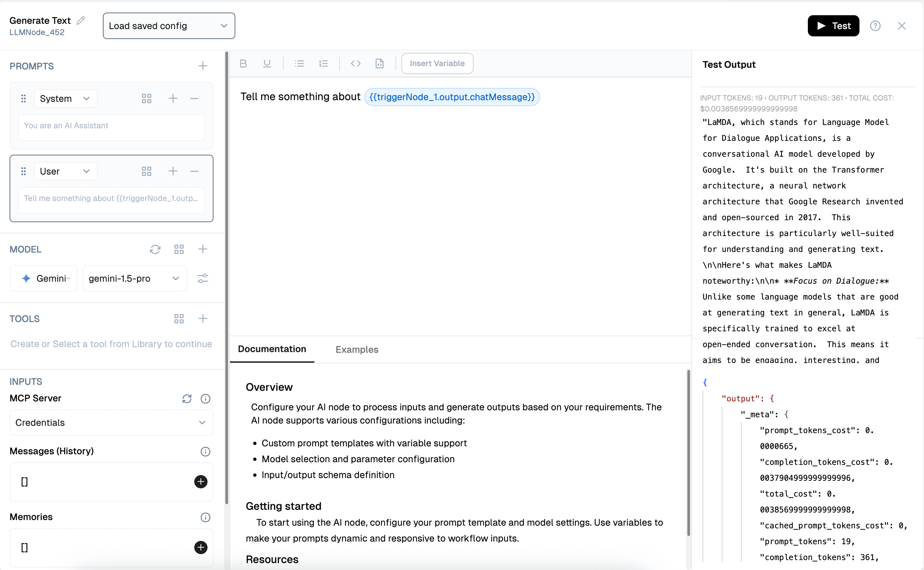
Task: Insert a numbered list
Action: click(x=323, y=63)
